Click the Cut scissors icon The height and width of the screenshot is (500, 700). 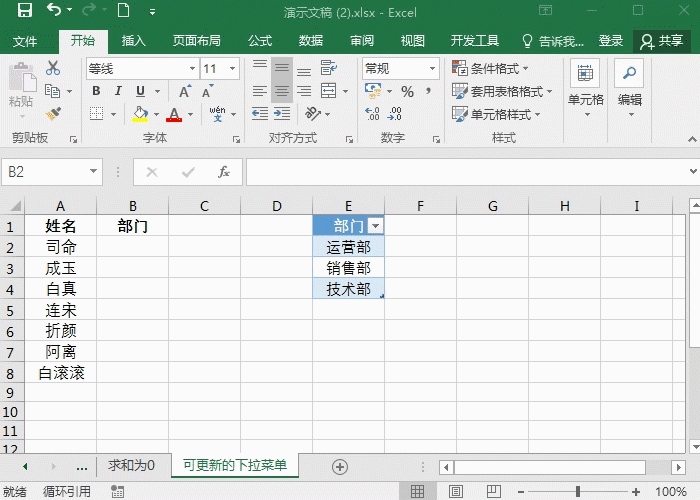[x=53, y=68]
